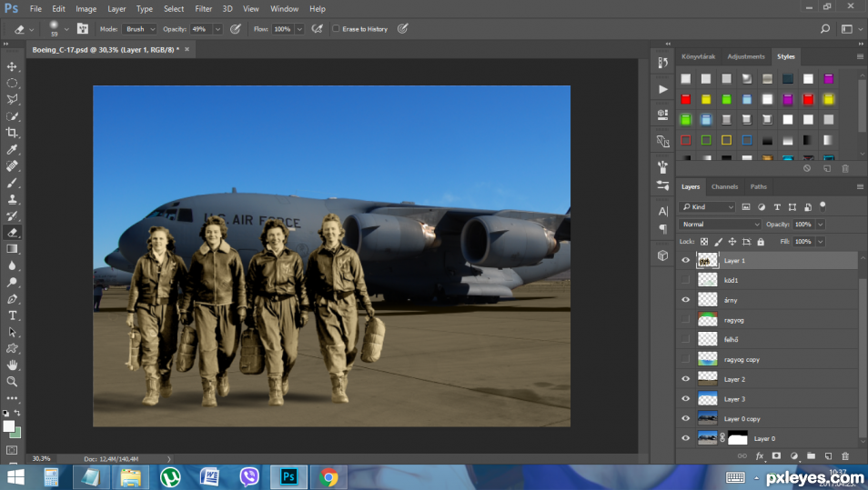Open the Könyvtárak tab

tap(698, 56)
